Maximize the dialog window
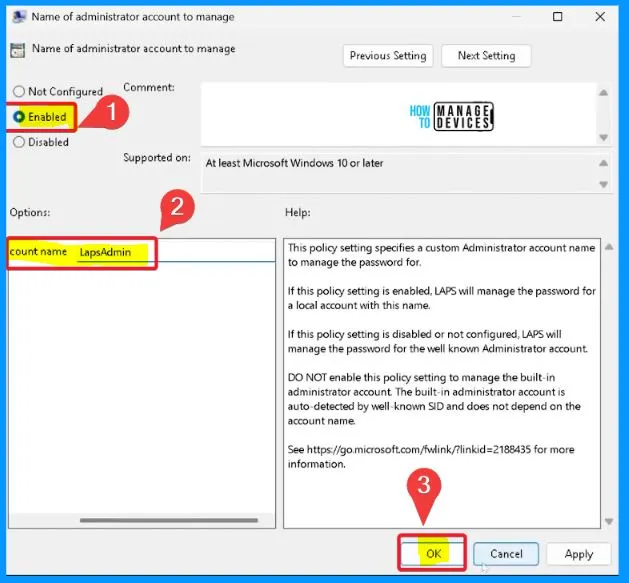 point(557,16)
